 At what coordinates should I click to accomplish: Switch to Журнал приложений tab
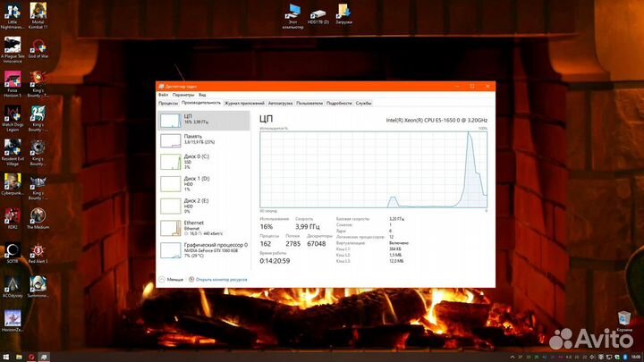point(244,103)
